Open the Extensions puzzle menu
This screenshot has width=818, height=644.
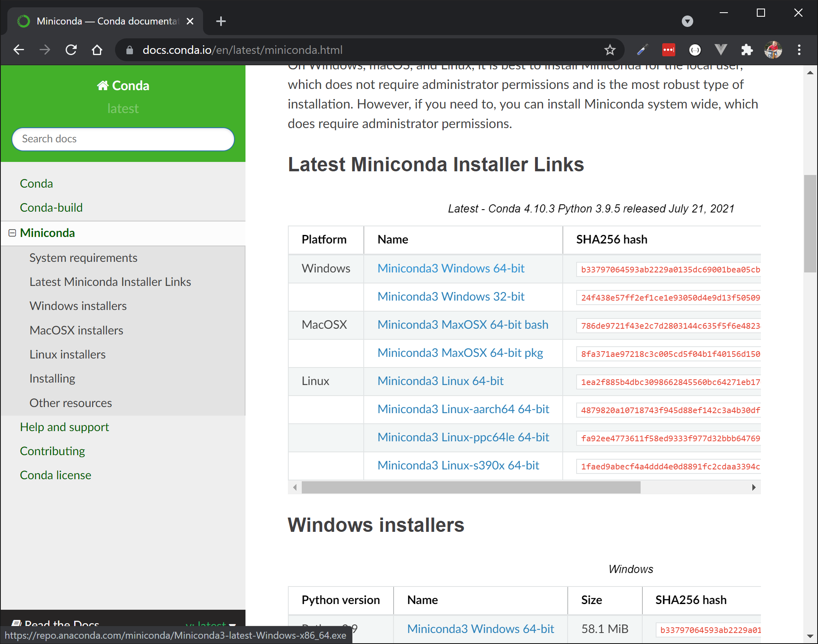tap(747, 50)
